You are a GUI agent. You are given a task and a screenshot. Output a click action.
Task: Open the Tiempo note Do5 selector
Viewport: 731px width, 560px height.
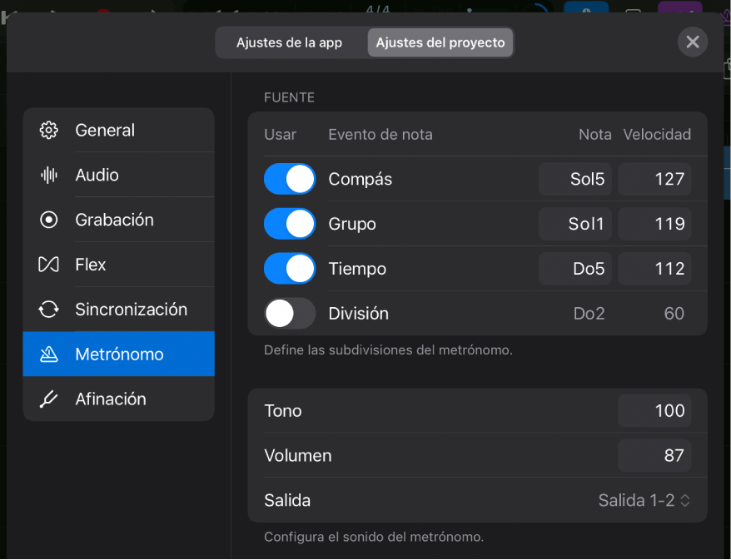(574, 269)
